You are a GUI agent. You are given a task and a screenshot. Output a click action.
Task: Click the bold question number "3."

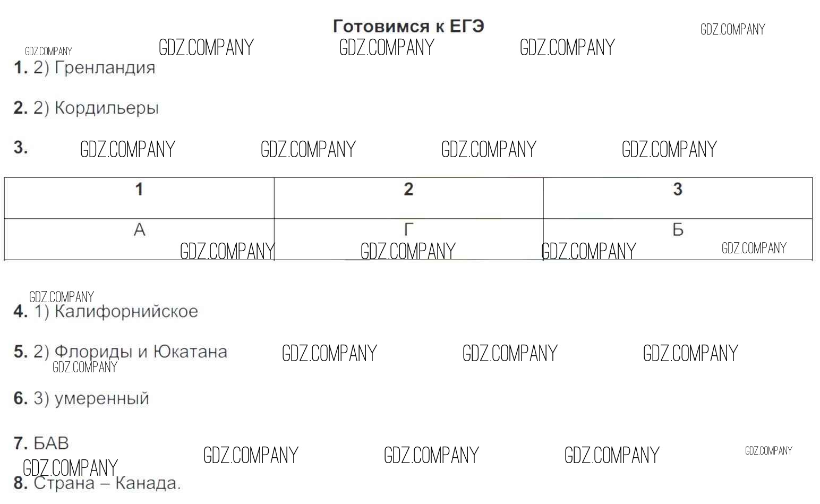click(21, 147)
